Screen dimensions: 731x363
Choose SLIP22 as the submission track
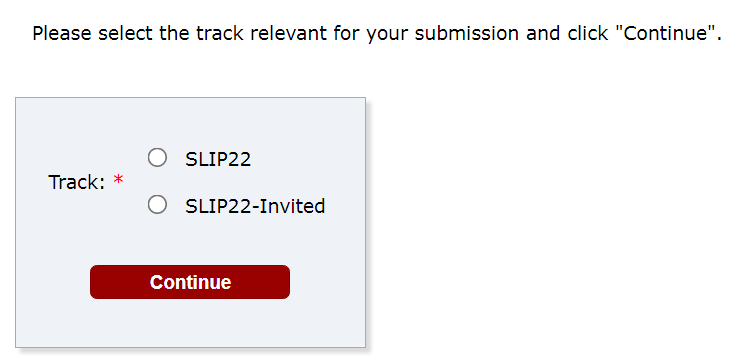(x=157, y=158)
